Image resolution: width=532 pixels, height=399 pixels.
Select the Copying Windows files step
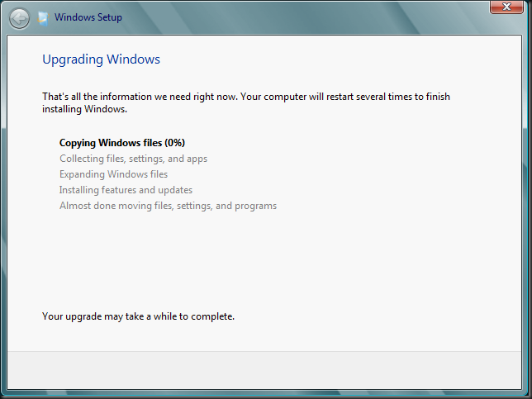tap(122, 143)
